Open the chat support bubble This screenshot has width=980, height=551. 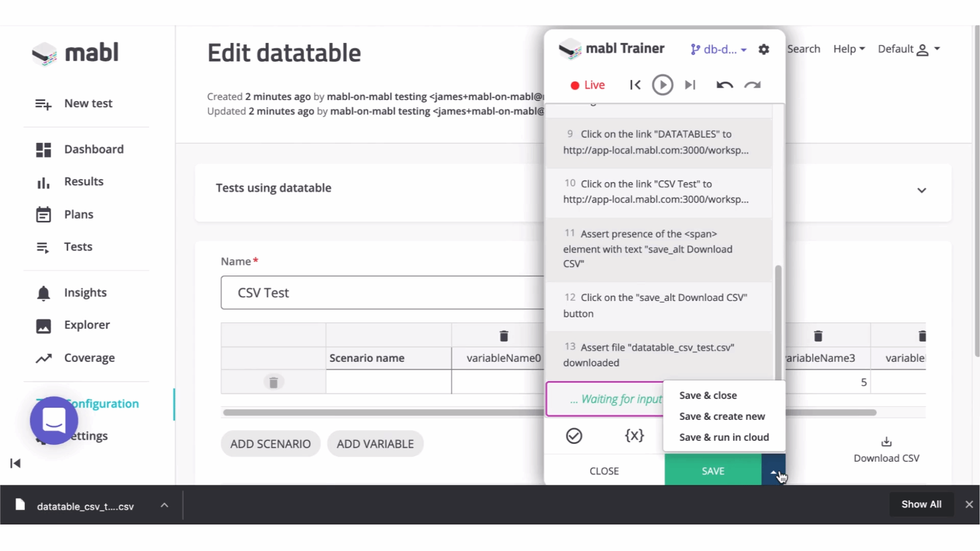54,420
